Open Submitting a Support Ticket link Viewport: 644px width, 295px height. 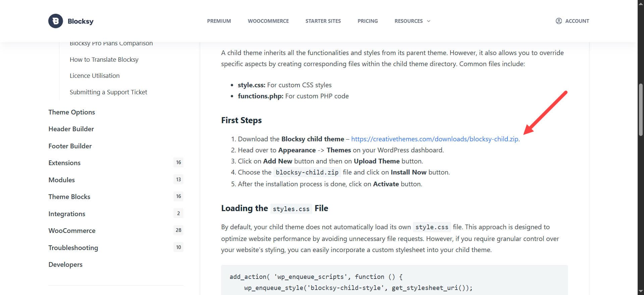108,92
